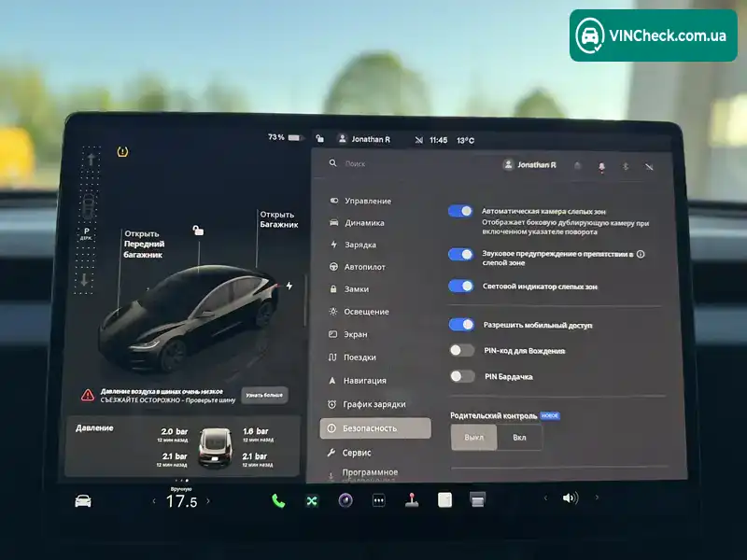Viewport: 747px width, 560px height.
Task: Open Jonathan R profile in settings header
Action: pyautogui.click(x=529, y=165)
